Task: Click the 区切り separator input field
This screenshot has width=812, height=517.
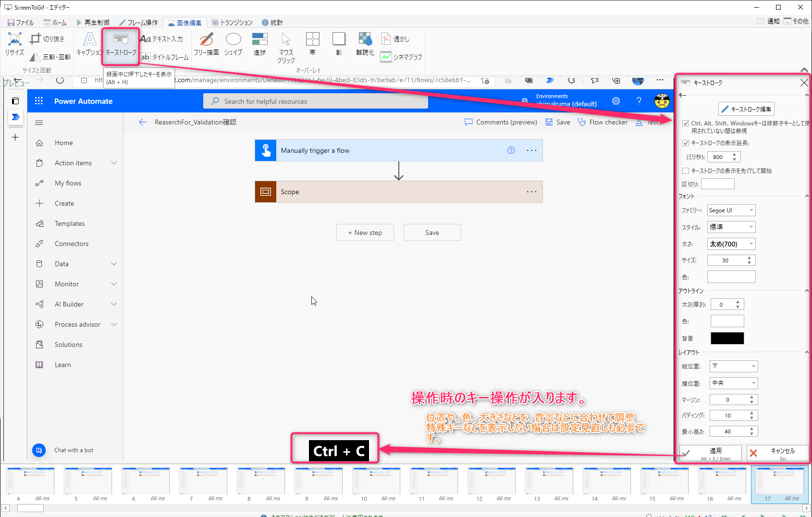Action: tap(718, 184)
